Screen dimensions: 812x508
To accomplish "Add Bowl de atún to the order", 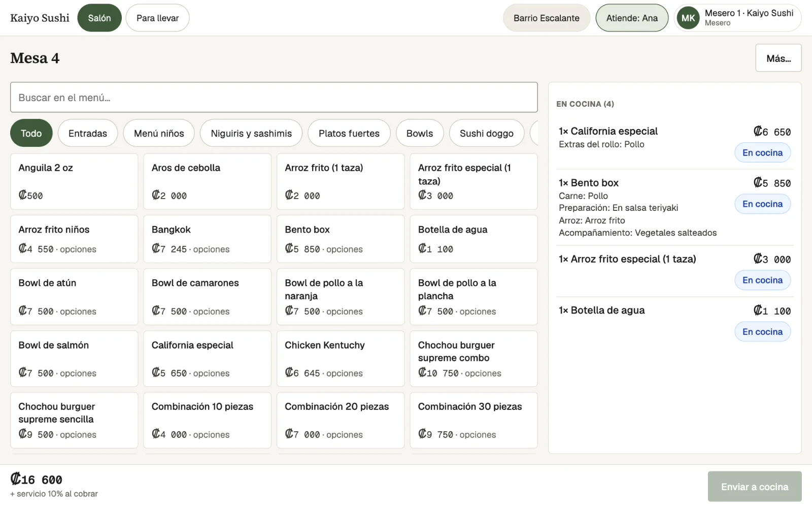I will tap(74, 297).
